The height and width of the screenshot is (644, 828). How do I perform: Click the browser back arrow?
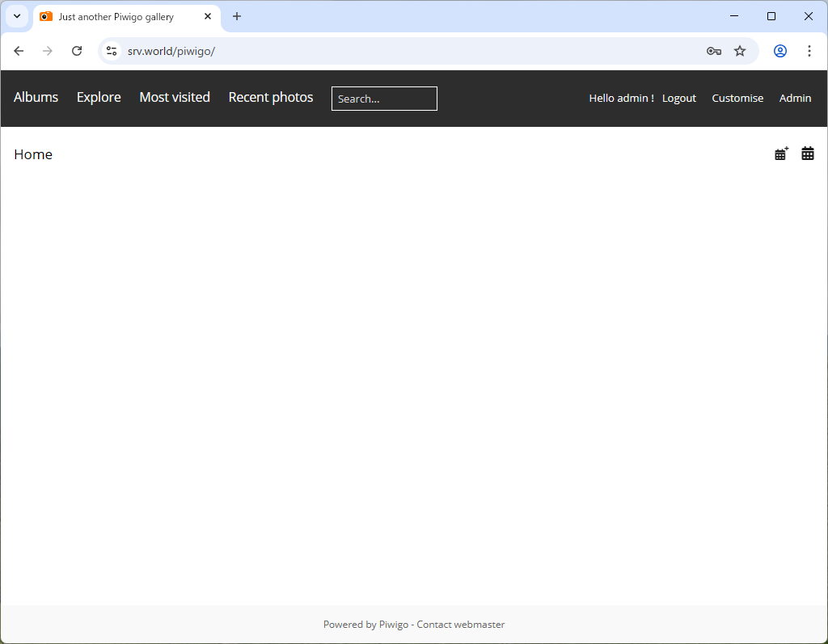tap(19, 50)
